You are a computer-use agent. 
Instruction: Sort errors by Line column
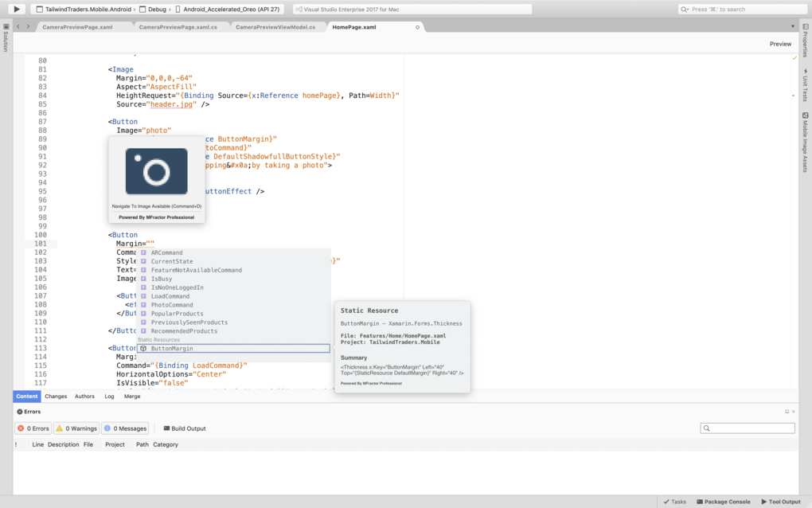point(37,444)
